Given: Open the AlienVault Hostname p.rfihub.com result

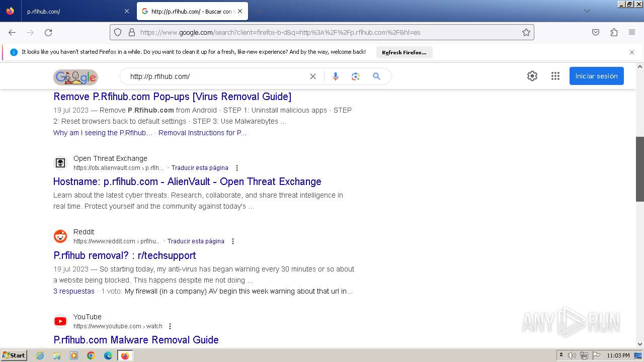Looking at the screenshot, I should point(187,182).
